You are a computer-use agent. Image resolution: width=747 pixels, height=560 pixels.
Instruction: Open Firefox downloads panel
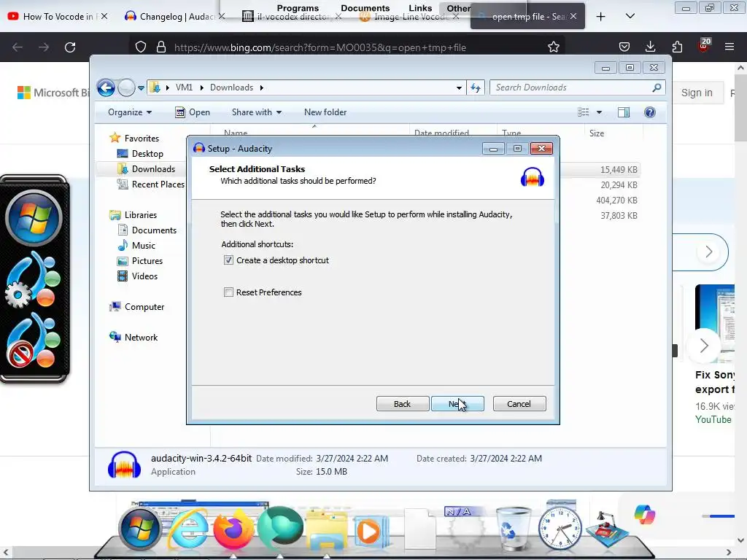[x=650, y=47]
